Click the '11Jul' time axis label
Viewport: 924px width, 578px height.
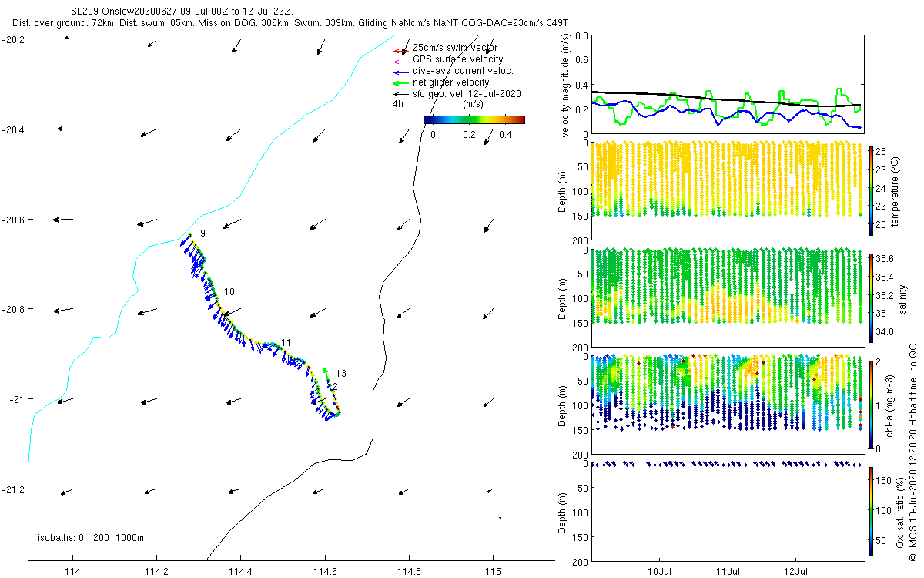pyautogui.click(x=728, y=572)
